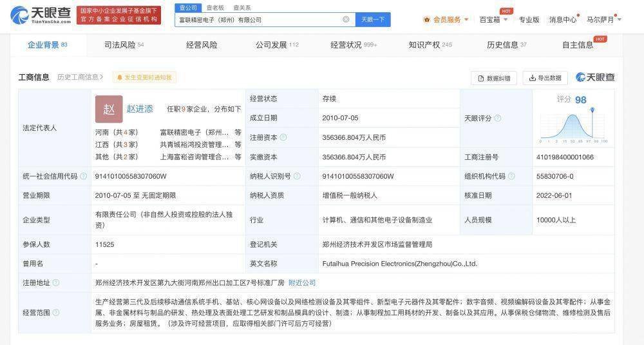Screen dimensions: 644x345
Task: Click the approval date 2022-06-01
Action: coord(554,195)
